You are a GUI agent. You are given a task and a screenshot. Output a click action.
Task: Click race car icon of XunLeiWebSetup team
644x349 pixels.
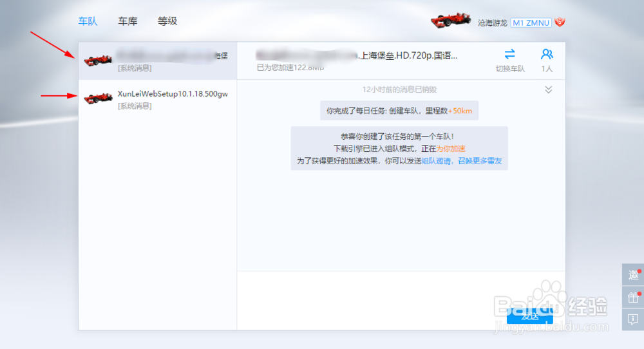coord(98,99)
